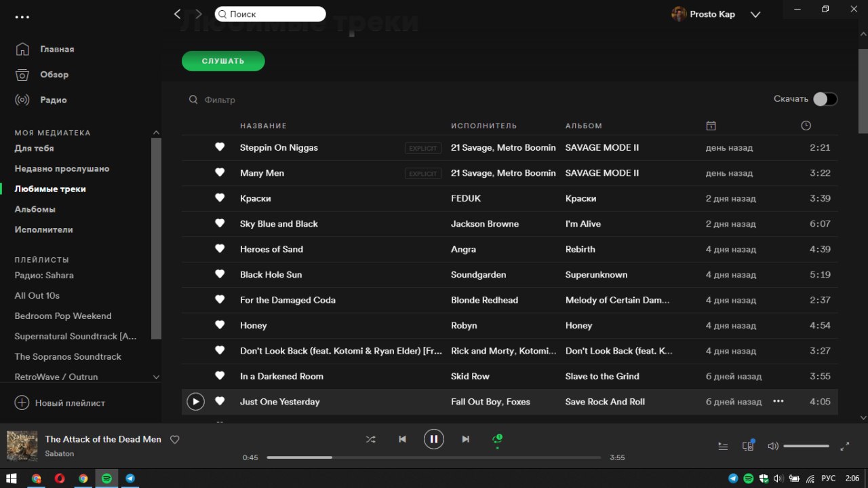Mute the volume speaker icon
Viewport: 868px width, 488px height.
click(x=773, y=446)
